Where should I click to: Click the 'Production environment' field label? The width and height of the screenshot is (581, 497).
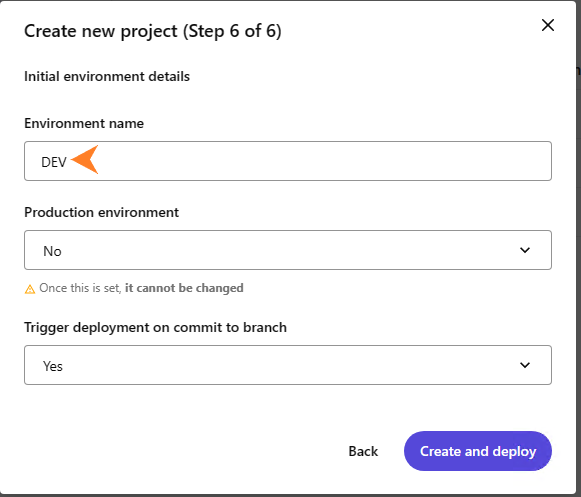[102, 212]
